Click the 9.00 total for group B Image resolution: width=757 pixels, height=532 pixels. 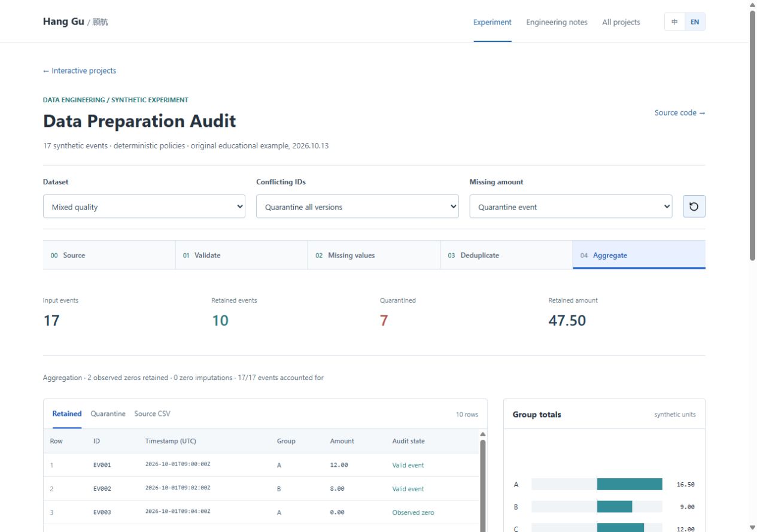coord(688,507)
